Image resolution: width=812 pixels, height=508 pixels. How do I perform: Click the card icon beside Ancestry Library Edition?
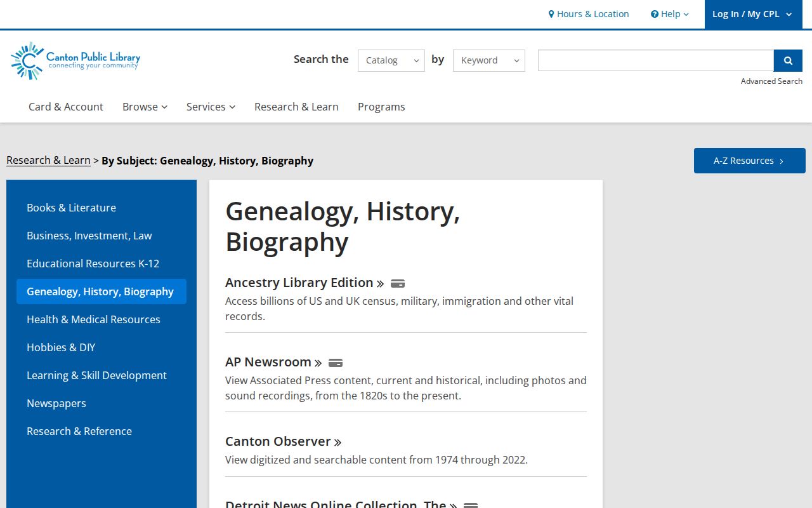click(398, 284)
